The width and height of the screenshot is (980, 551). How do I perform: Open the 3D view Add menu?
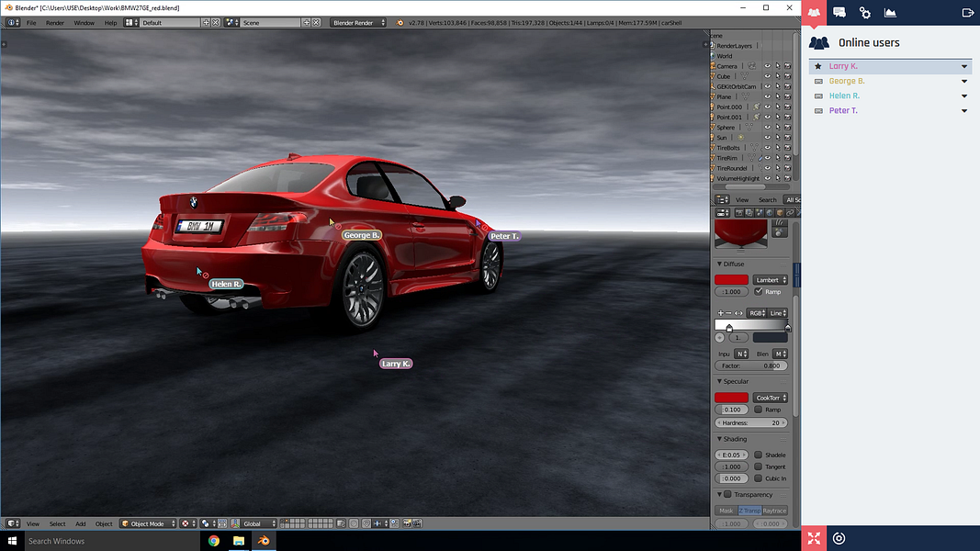[81, 523]
